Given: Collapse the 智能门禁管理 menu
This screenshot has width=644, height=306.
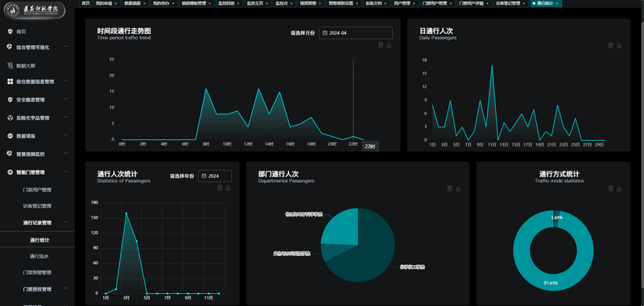Looking at the screenshot, I should [x=66, y=172].
